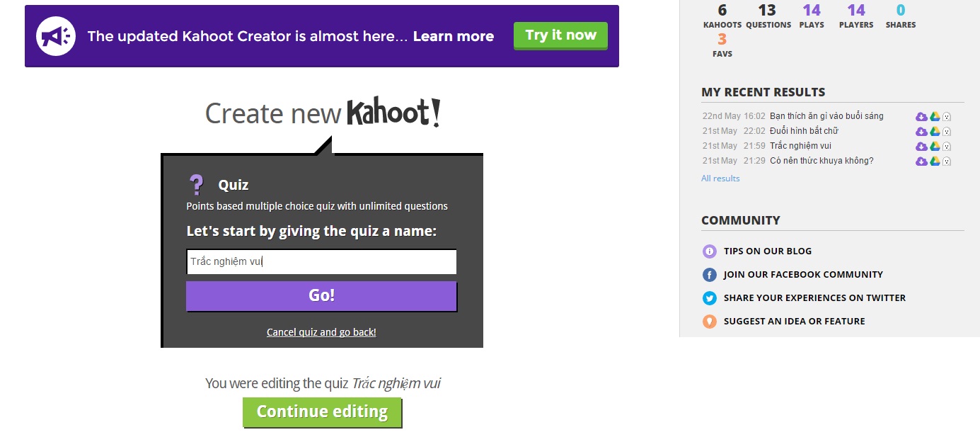Click ghost icon for Đuổi hình bắt chữ
The height and width of the screenshot is (442, 980).
pos(947,132)
